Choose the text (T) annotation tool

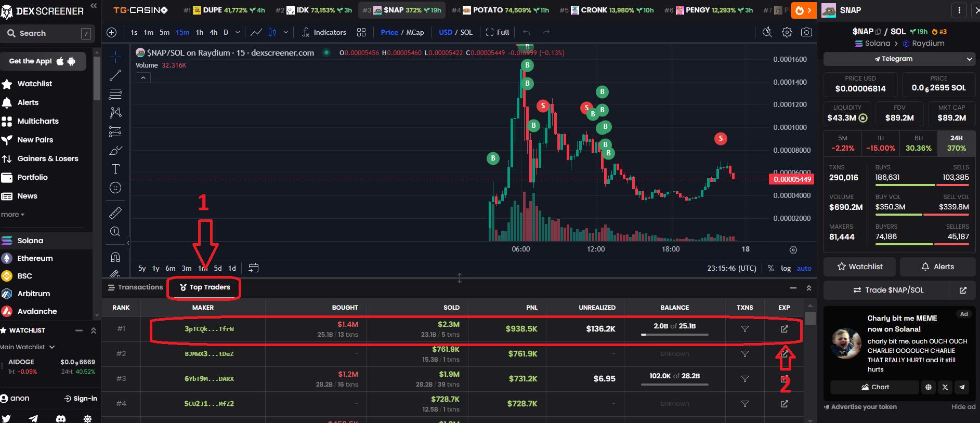[x=115, y=169]
